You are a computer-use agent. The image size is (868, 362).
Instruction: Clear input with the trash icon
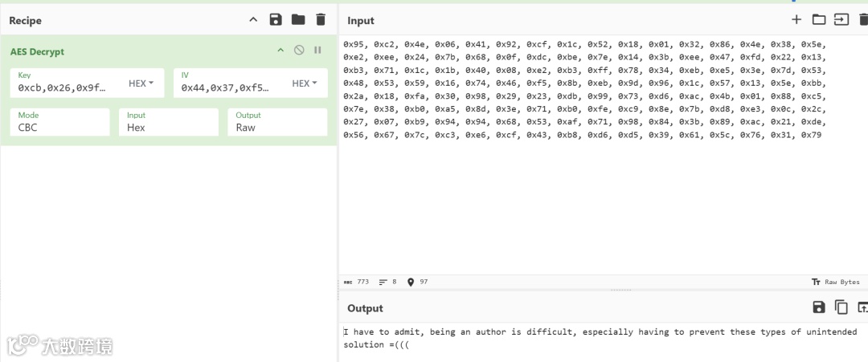(863, 20)
